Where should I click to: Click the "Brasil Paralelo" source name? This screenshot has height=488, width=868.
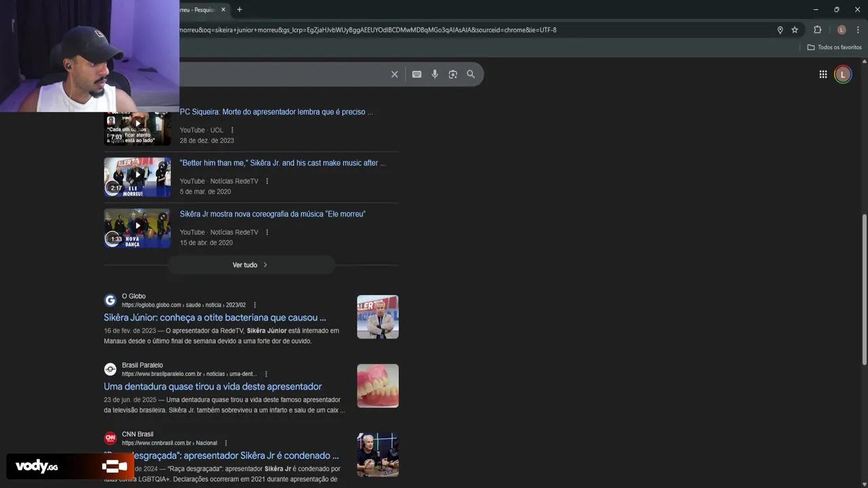142,365
